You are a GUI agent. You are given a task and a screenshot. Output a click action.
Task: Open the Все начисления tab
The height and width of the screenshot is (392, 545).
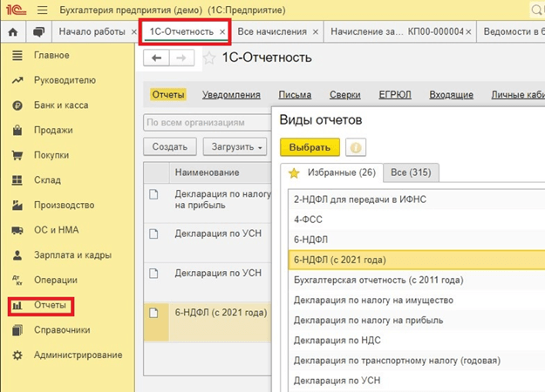tap(272, 32)
